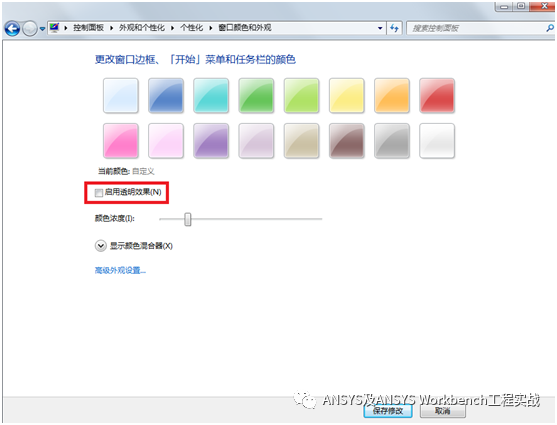
Task: Open 高级外观设置 link
Action: point(120,270)
